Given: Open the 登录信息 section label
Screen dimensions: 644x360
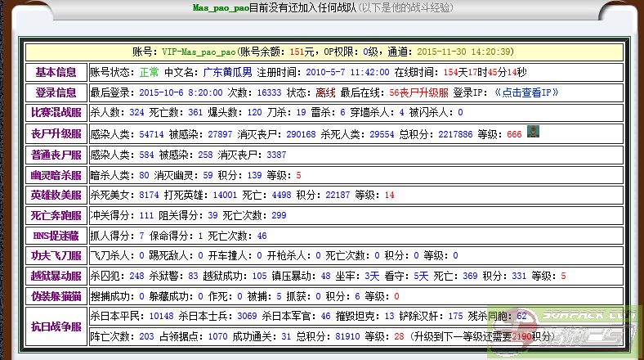Looking at the screenshot, I should click(x=56, y=92).
